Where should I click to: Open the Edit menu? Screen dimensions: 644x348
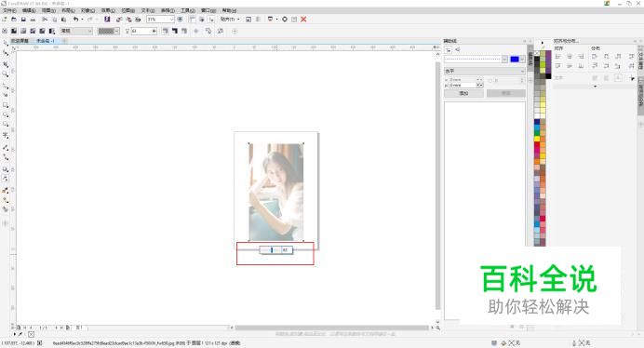tap(29, 10)
